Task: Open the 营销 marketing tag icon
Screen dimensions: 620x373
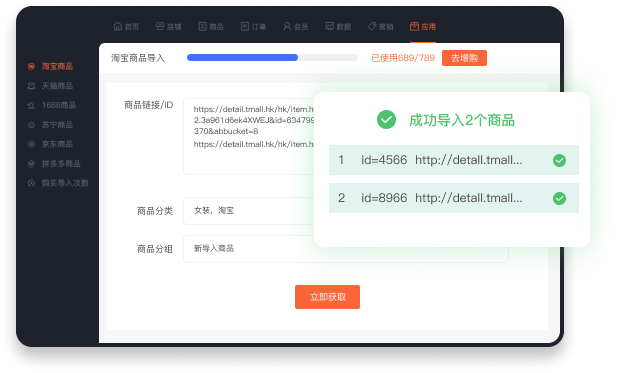Action: pyautogui.click(x=372, y=27)
